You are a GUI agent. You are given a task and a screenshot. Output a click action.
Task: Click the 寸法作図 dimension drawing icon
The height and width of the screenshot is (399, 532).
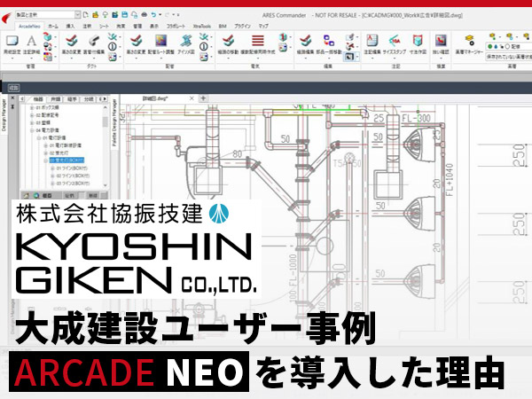tap(418, 42)
